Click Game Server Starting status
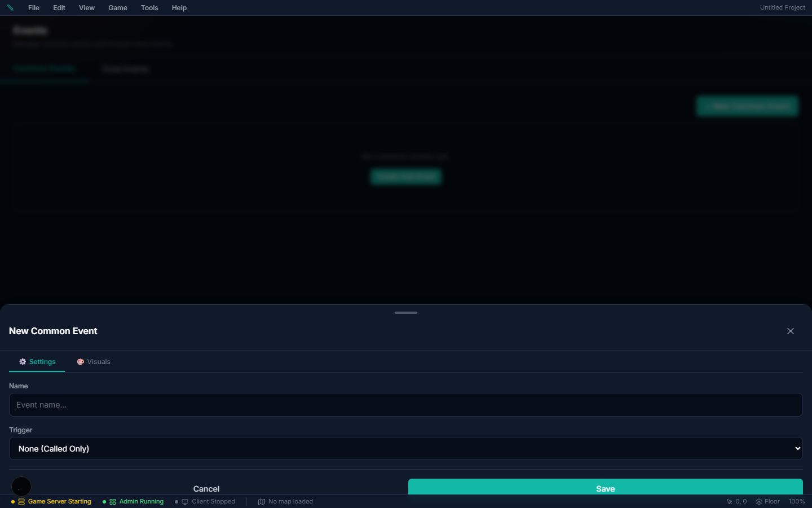The width and height of the screenshot is (812, 508). (51, 501)
